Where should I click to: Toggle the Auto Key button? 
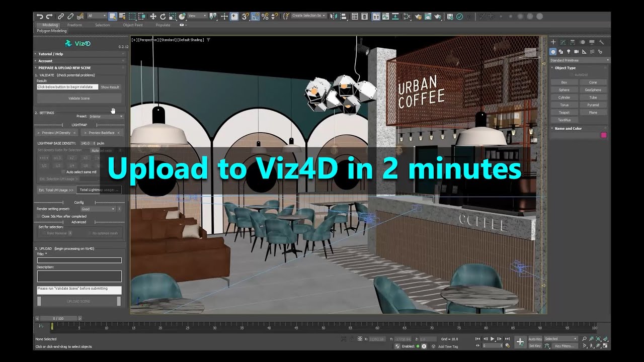[535, 339]
